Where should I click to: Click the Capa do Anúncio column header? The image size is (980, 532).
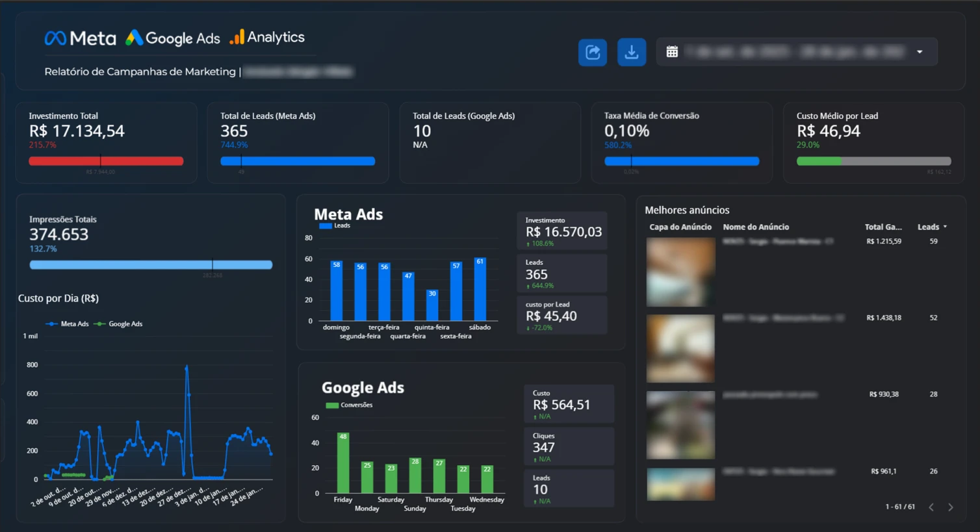[680, 227]
